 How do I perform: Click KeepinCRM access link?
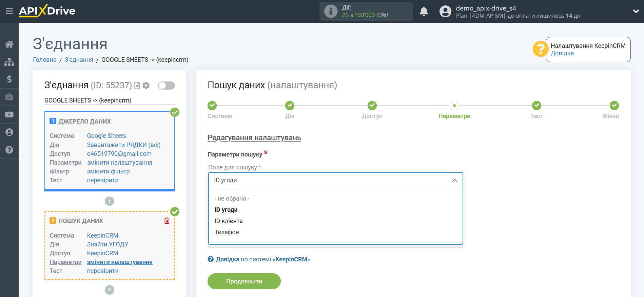coord(103,253)
